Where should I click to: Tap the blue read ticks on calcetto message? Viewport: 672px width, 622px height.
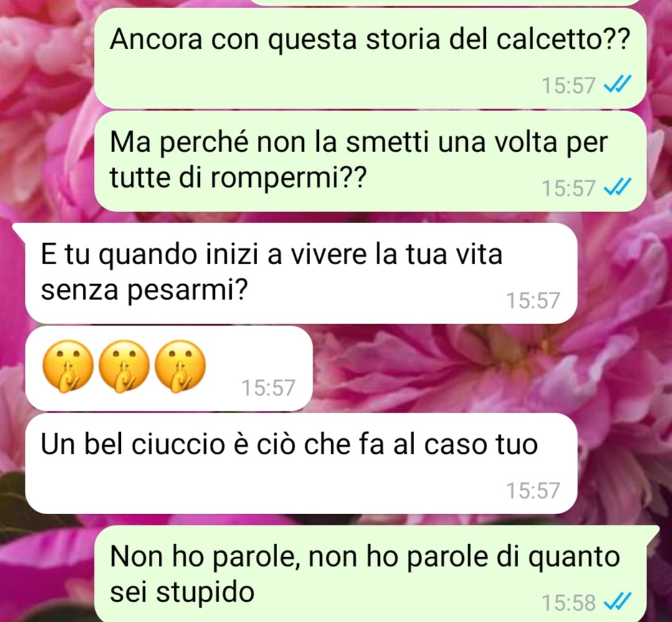coord(617,85)
